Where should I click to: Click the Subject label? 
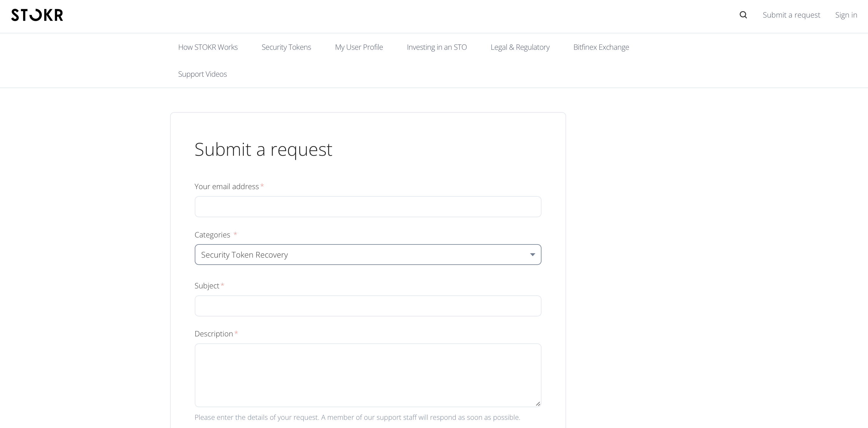tap(207, 286)
